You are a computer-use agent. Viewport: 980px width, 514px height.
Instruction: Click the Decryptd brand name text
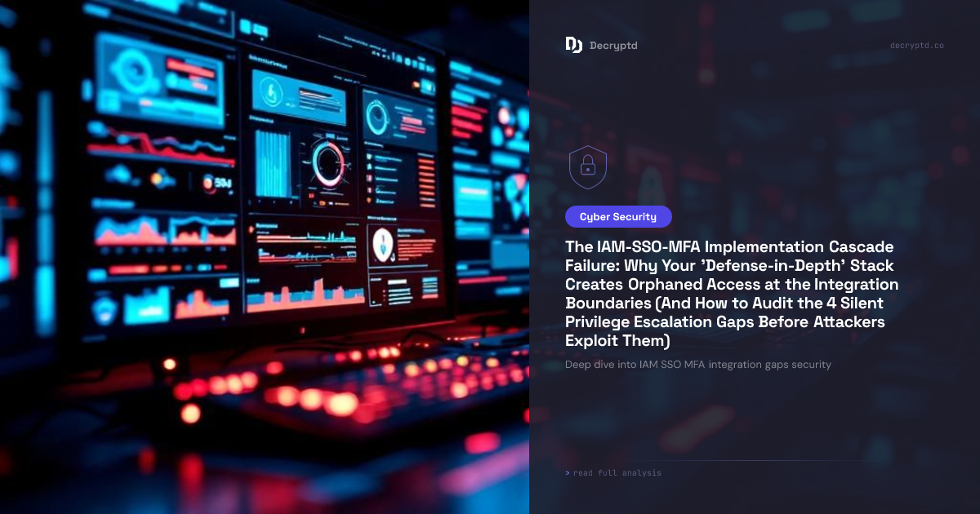pos(613,46)
